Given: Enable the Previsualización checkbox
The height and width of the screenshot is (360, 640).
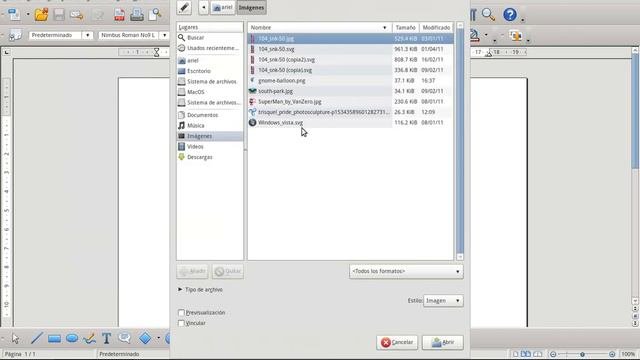Looking at the screenshot, I should pyautogui.click(x=181, y=313).
